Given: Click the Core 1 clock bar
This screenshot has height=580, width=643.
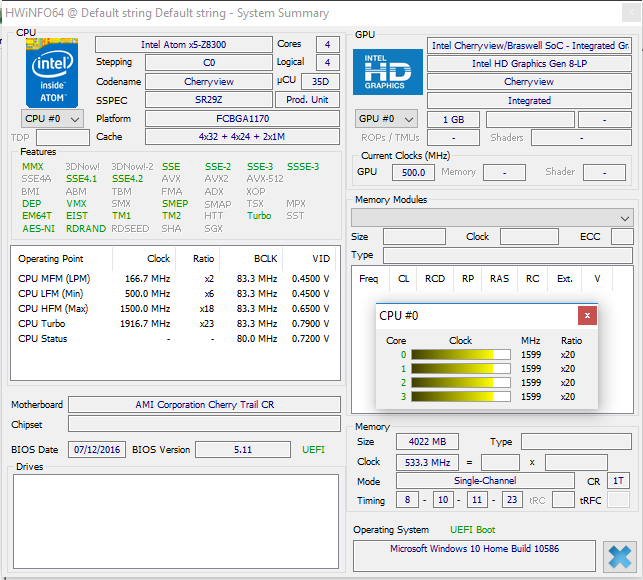Looking at the screenshot, I should (x=461, y=369).
